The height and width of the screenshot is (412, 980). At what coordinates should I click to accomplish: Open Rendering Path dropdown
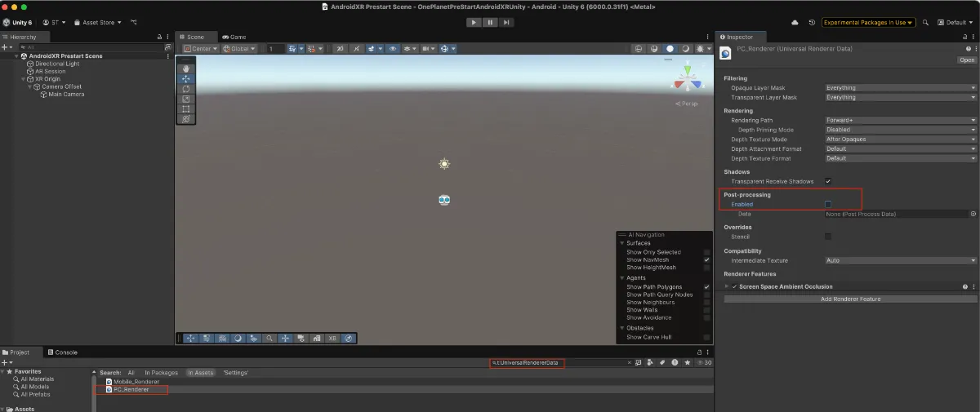(901, 120)
